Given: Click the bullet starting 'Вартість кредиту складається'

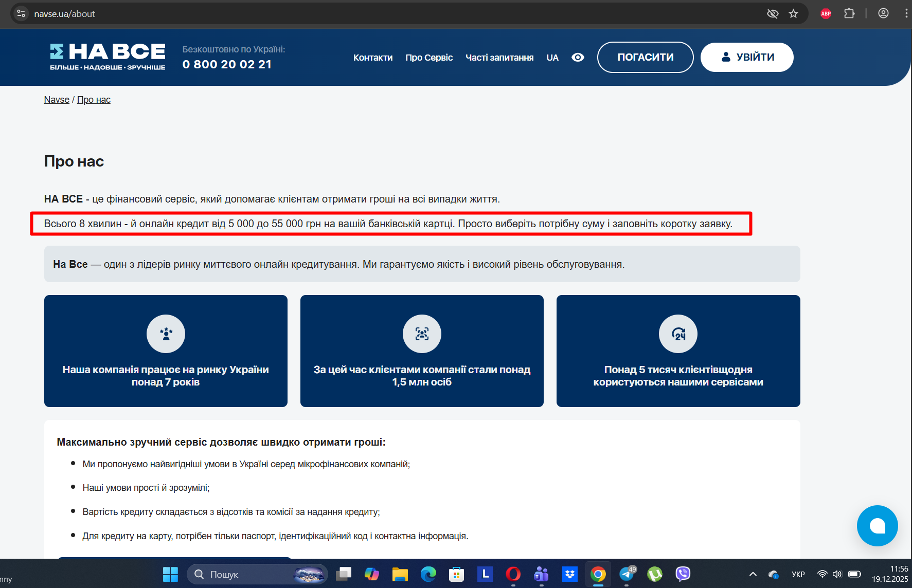Looking at the screenshot, I should coord(231,512).
